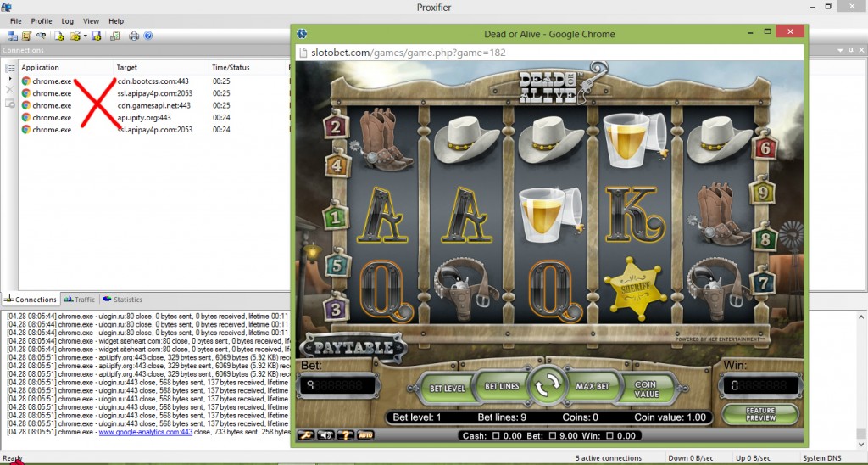Screen dimensions: 868x465
Task: Open profile folder icon in toolbar
Action: tap(75, 36)
